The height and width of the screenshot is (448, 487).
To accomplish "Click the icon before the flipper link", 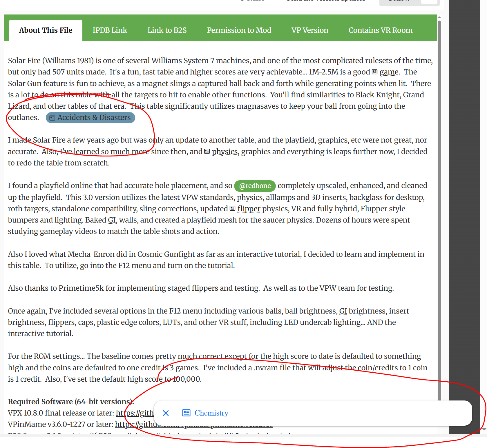I will coord(233,208).
